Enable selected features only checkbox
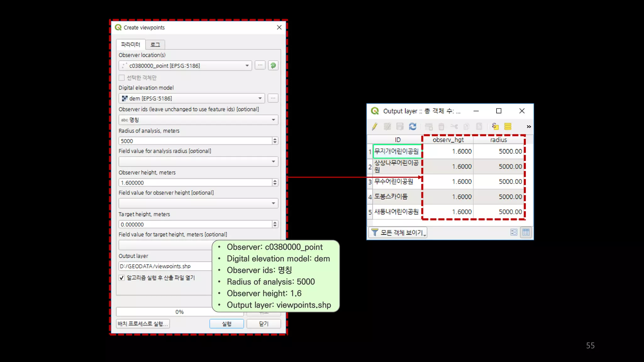Image resolution: width=644 pixels, height=362 pixels. point(122,78)
